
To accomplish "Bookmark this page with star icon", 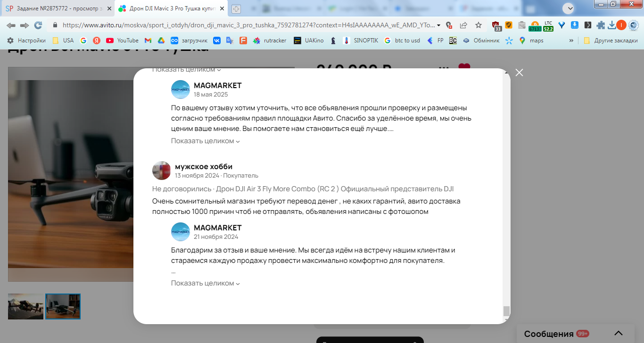I will pos(479,25).
